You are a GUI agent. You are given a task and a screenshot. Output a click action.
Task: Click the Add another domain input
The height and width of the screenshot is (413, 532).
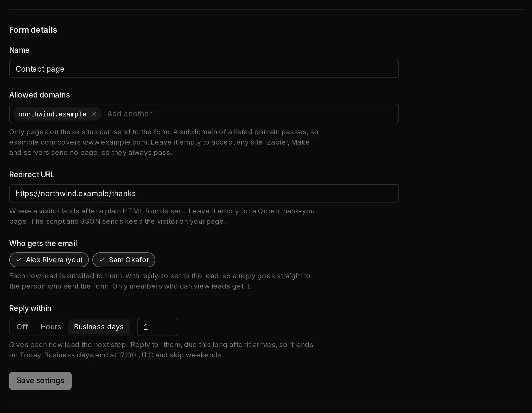251,114
